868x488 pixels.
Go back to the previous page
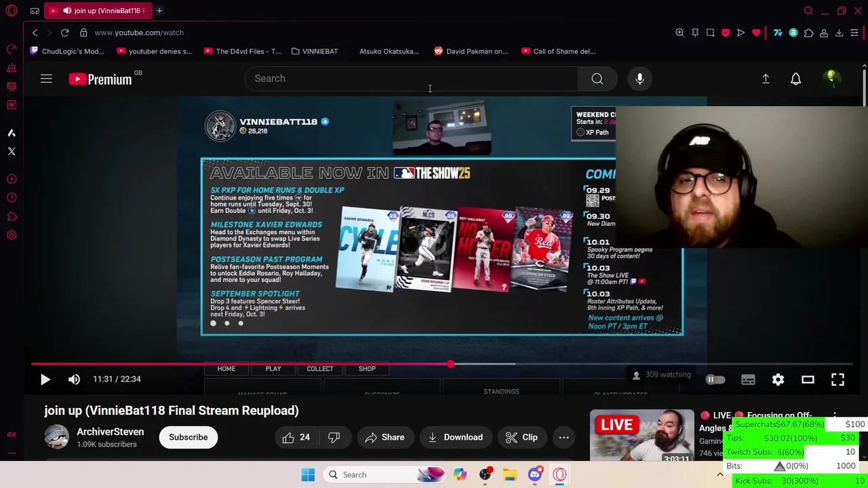35,33
